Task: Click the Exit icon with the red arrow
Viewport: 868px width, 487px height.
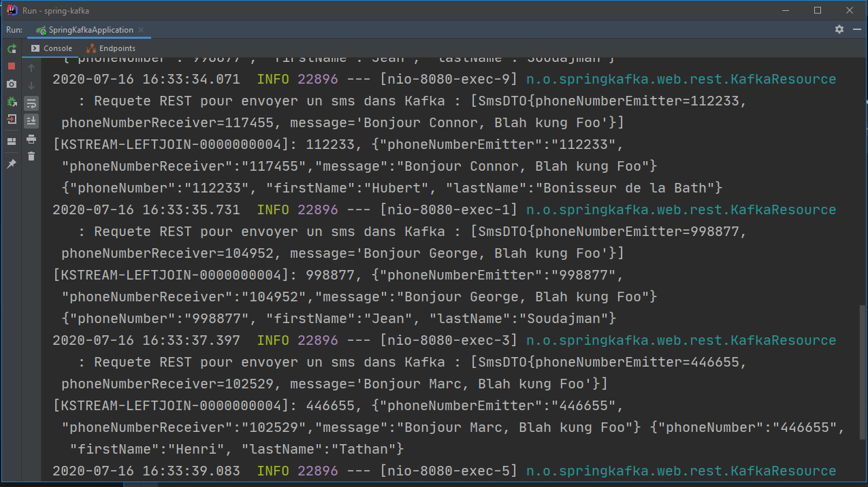Action: tap(12, 120)
